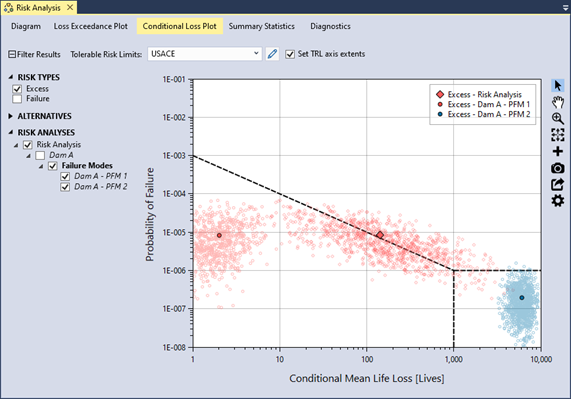
Task: Edit tolerable risk limits with pencil icon
Action: [272, 54]
